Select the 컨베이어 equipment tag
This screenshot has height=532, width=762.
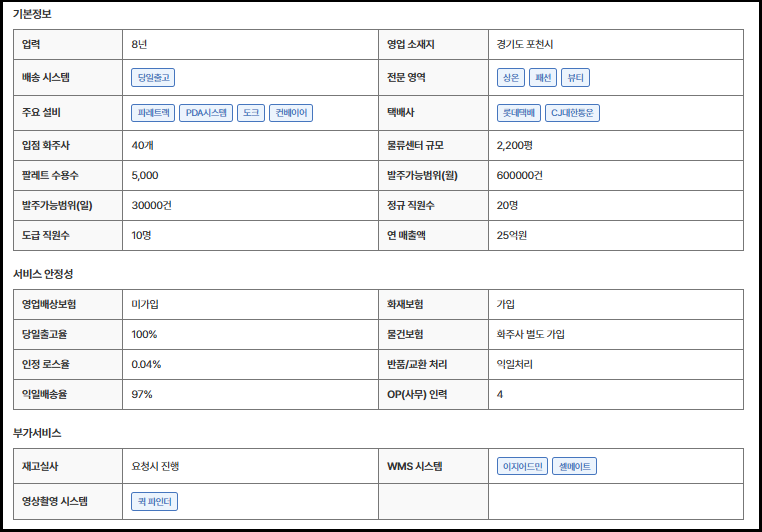pos(291,113)
